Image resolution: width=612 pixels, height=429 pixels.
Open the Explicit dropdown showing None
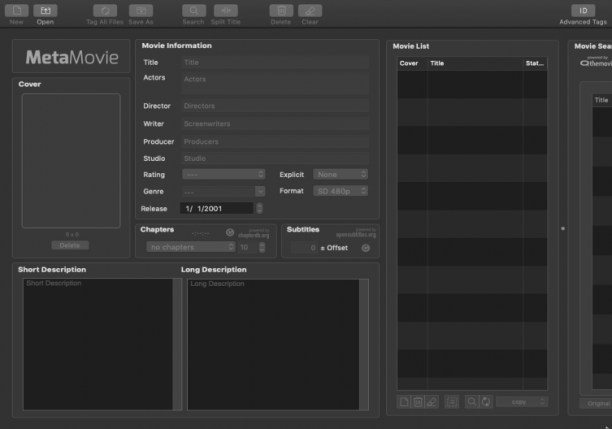click(340, 174)
